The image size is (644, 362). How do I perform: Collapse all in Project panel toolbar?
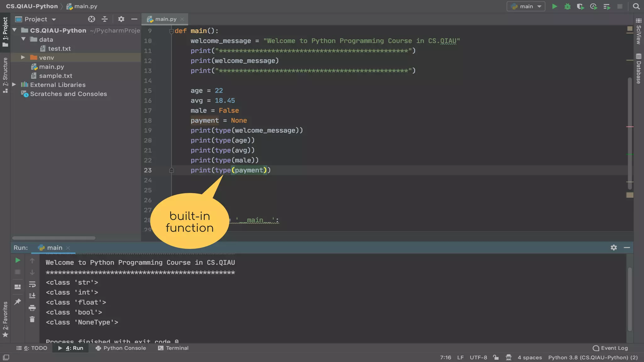[105, 19]
